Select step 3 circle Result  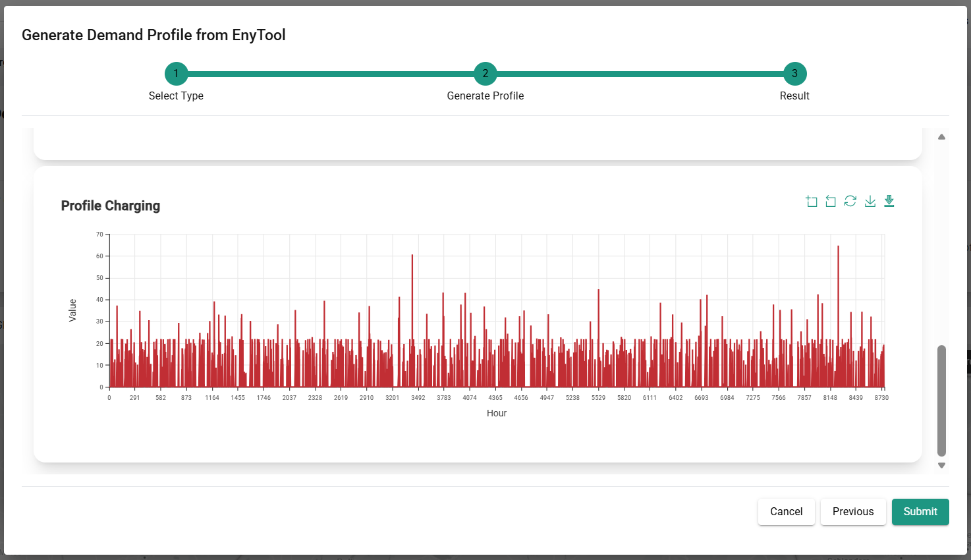(x=794, y=74)
